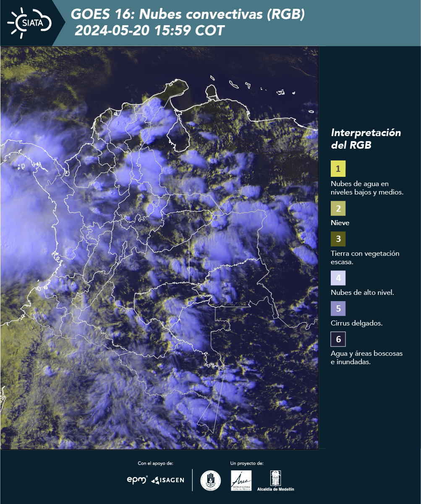Click the 'Interpretación del RGB' heading
Viewport: 421px width, 504px height.
click(366, 139)
